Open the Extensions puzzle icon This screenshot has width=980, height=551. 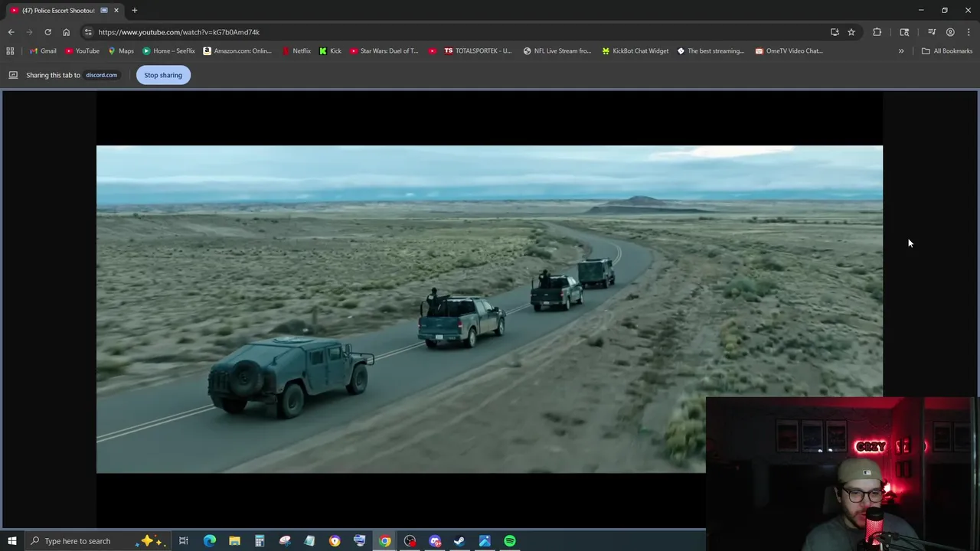[x=877, y=32]
